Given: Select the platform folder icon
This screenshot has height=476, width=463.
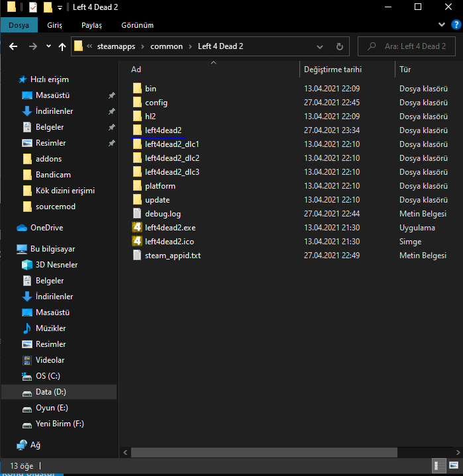Looking at the screenshot, I should pyautogui.click(x=137, y=186).
